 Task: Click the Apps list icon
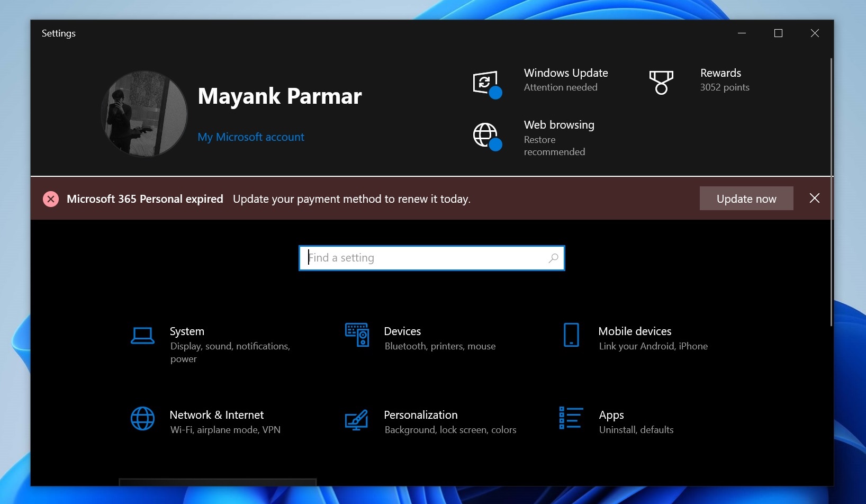(571, 418)
